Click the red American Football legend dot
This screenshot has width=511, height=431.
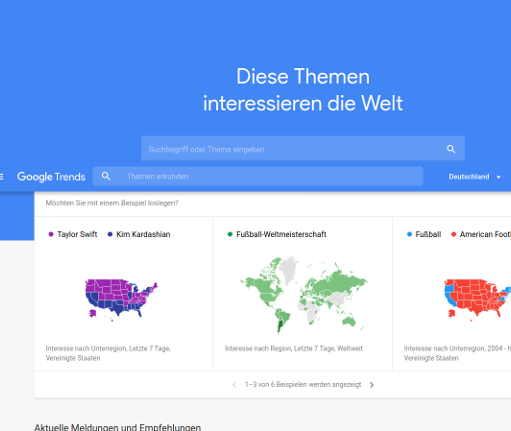click(453, 234)
